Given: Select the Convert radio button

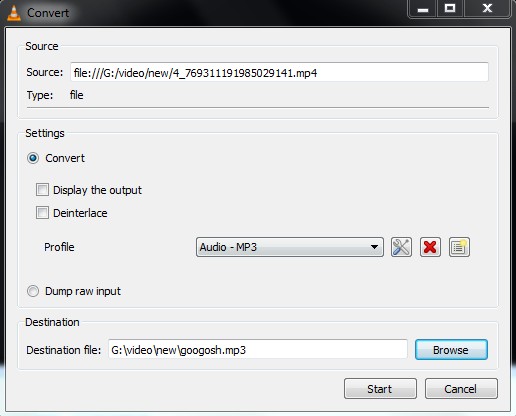Looking at the screenshot, I should [33, 158].
